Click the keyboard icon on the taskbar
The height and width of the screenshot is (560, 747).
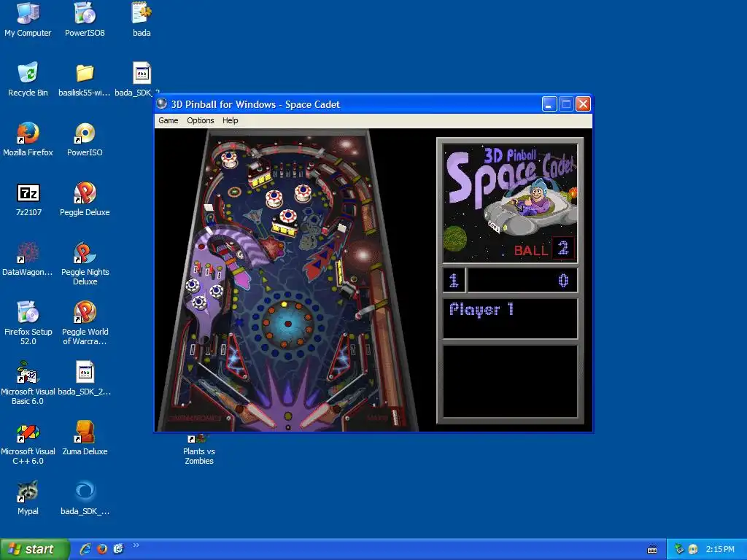coord(652,550)
